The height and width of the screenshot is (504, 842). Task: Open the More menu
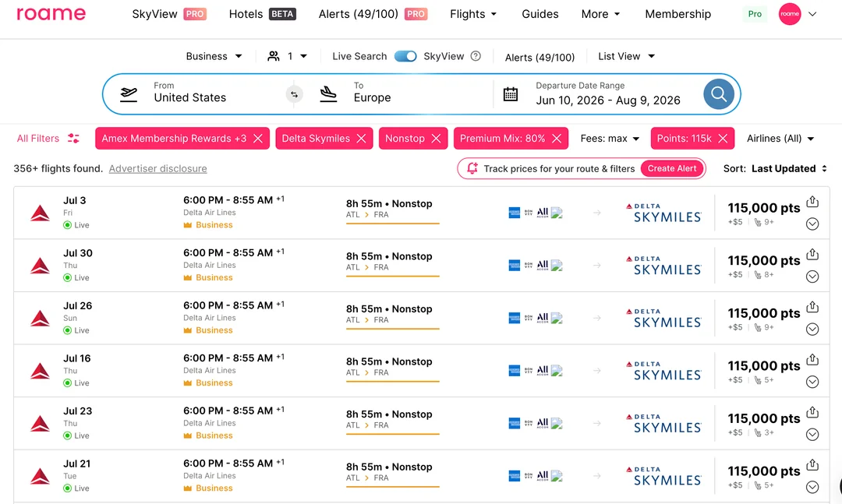(600, 14)
